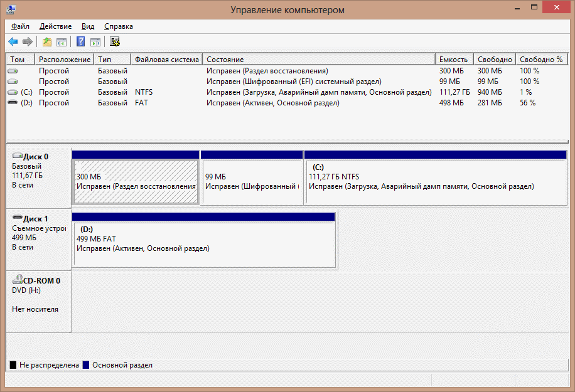575x392 pixels.
Task: Open the Действие menu
Action: (55, 26)
